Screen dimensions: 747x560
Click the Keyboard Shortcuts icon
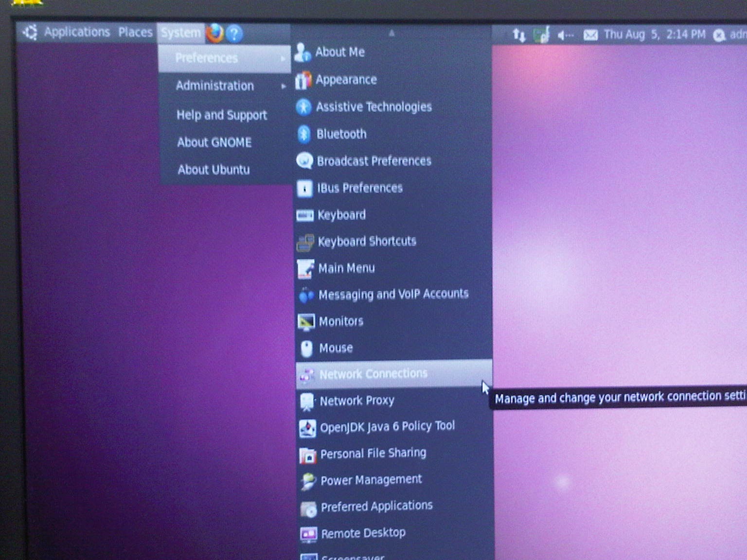click(305, 242)
